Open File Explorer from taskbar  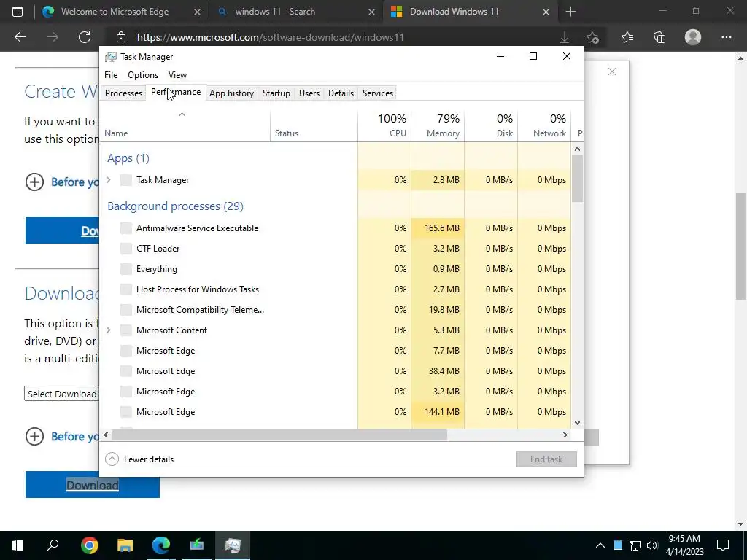125,545
